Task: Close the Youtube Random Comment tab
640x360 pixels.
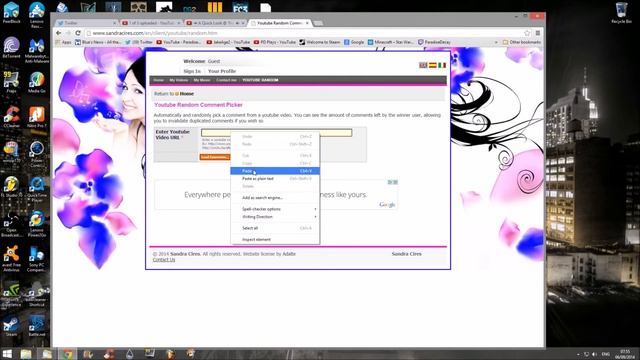Action: [x=307, y=23]
